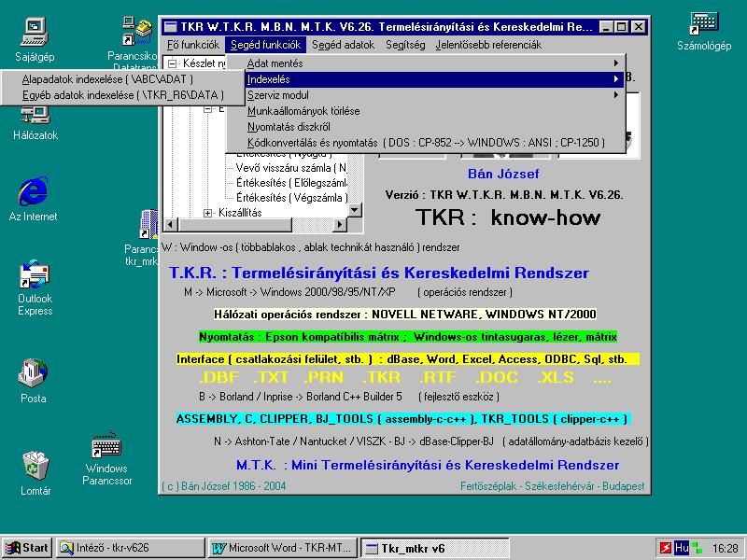Open the Fő funkciók menu

(x=193, y=45)
